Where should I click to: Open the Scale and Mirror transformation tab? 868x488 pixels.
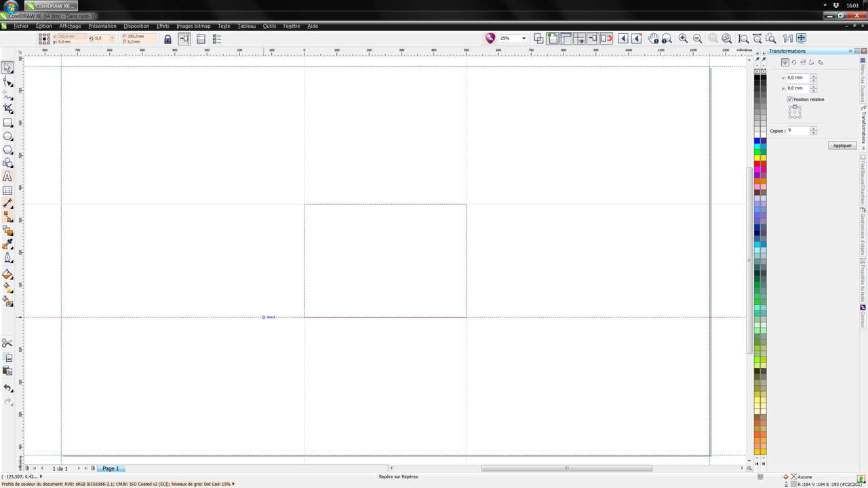802,62
